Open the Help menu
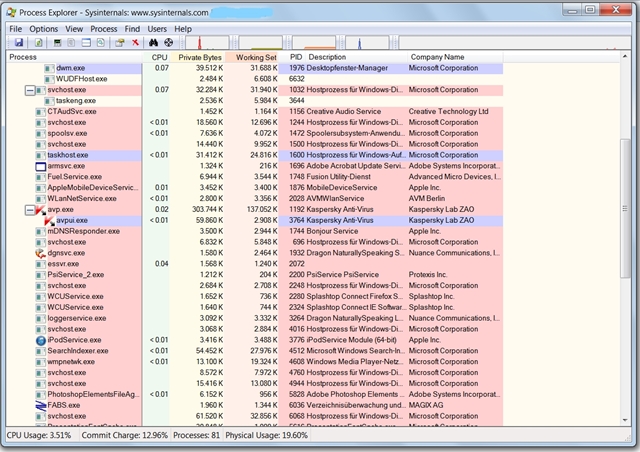 click(183, 29)
